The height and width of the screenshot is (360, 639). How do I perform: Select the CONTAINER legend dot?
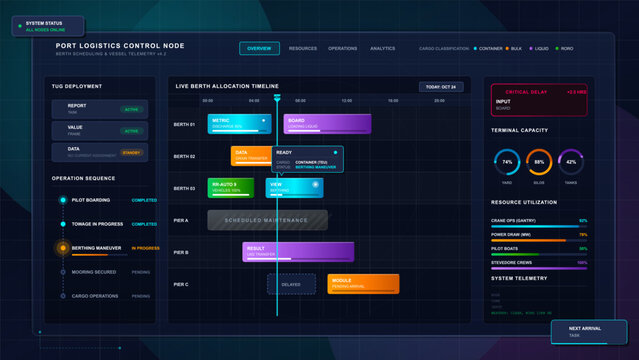tap(475, 49)
